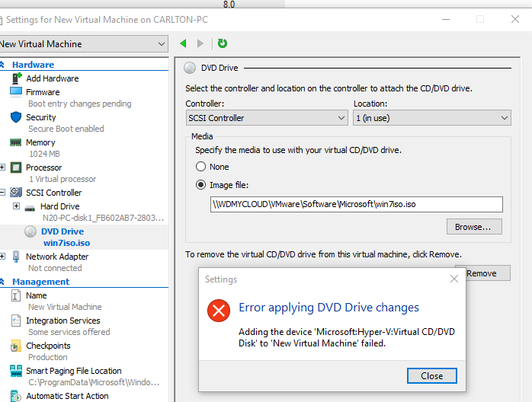Select DVD Drive tree item

pyautogui.click(x=62, y=231)
